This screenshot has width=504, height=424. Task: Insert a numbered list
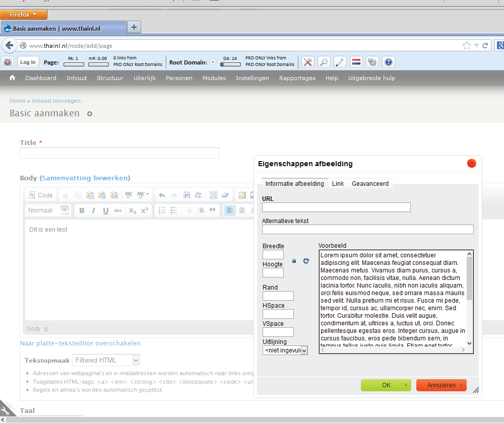click(162, 210)
